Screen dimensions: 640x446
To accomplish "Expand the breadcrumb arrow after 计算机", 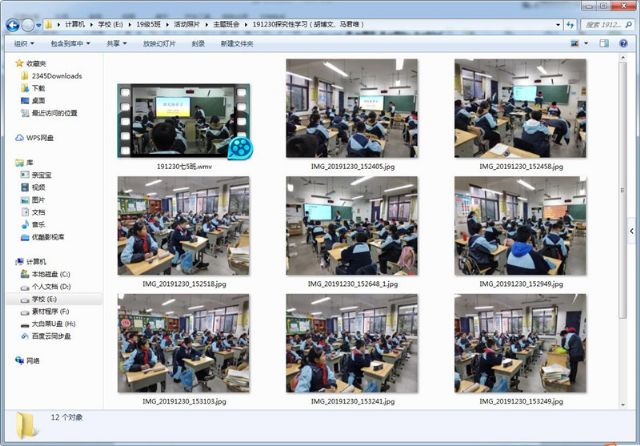I will click(91, 24).
